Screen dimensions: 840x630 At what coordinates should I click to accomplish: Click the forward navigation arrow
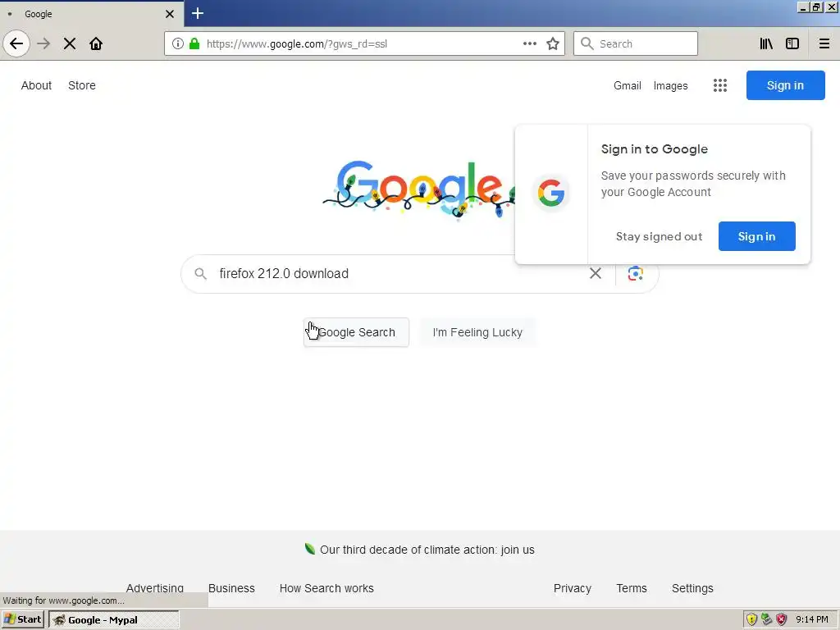point(43,43)
